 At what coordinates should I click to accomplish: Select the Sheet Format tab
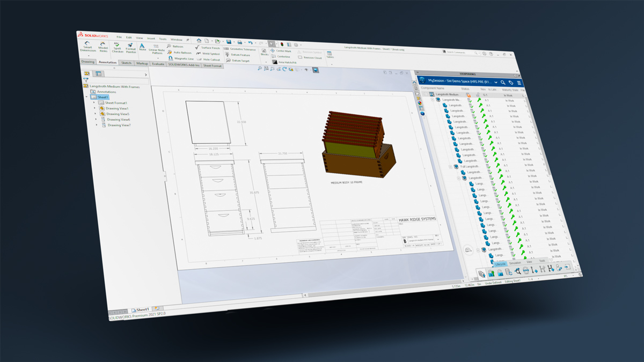[213, 65]
